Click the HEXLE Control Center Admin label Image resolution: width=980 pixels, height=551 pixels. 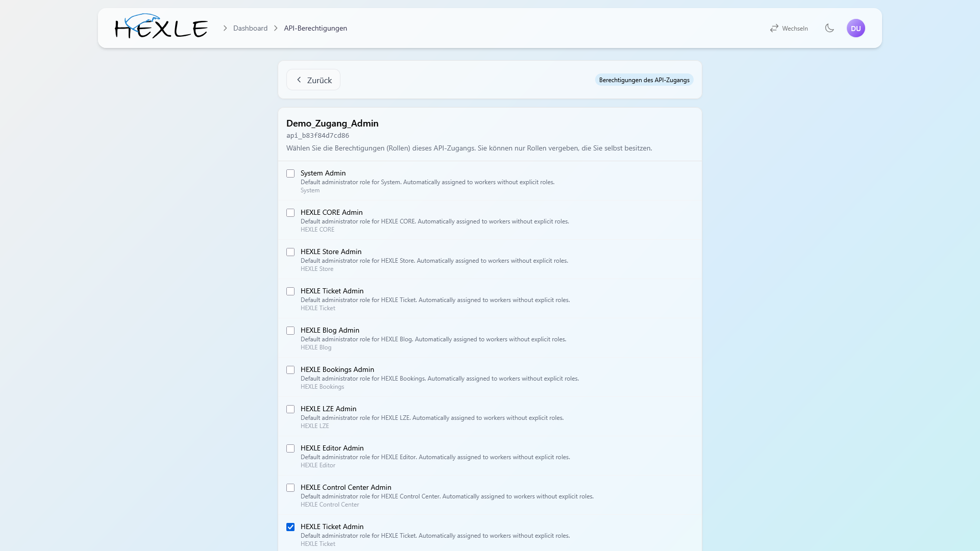coord(346,487)
